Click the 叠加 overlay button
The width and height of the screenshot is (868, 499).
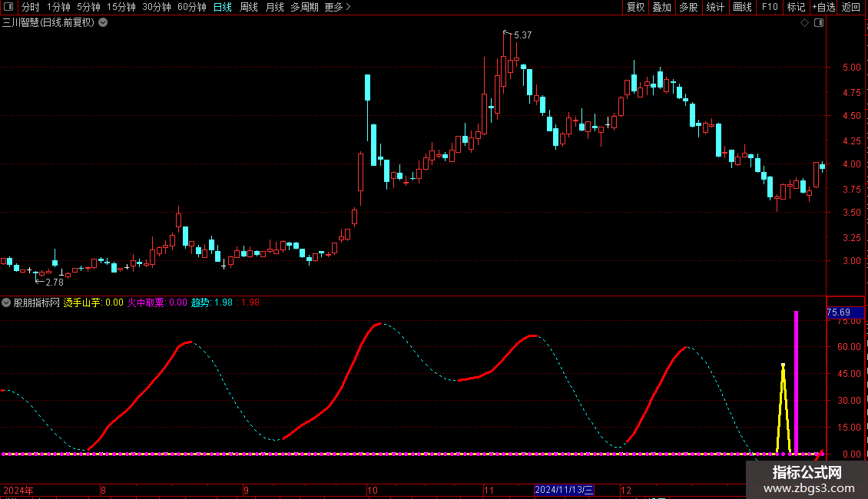(x=661, y=7)
